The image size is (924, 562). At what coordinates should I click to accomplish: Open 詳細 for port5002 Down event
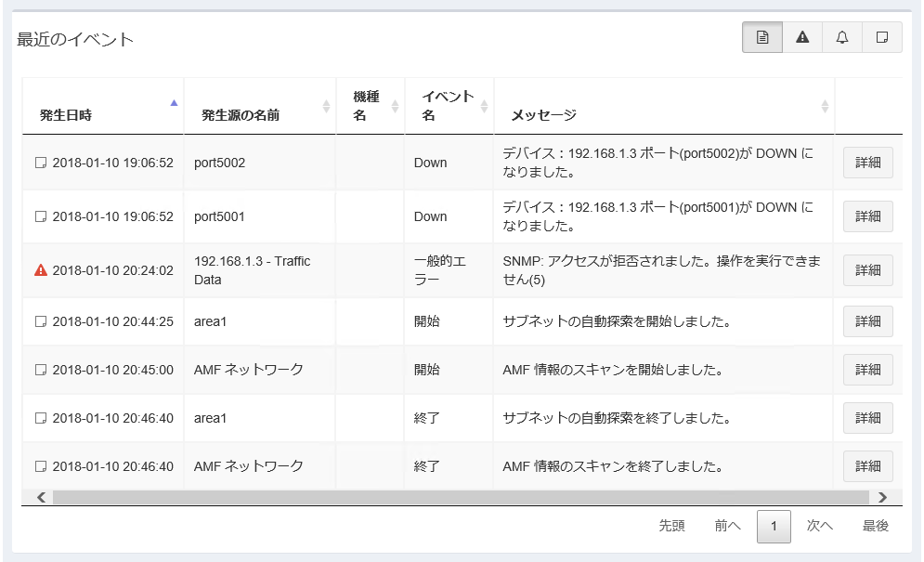click(867, 163)
